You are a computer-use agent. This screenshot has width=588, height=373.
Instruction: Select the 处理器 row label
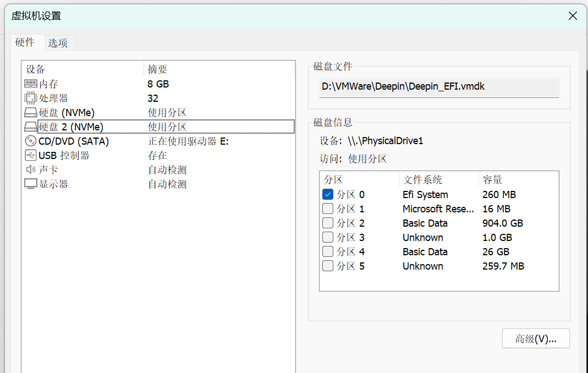point(53,98)
